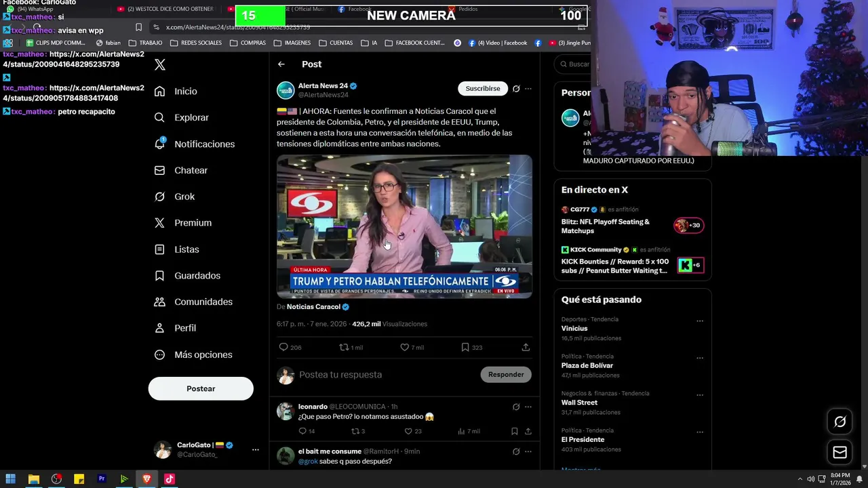Open three-dot menu on Alerta News post

[x=528, y=89]
